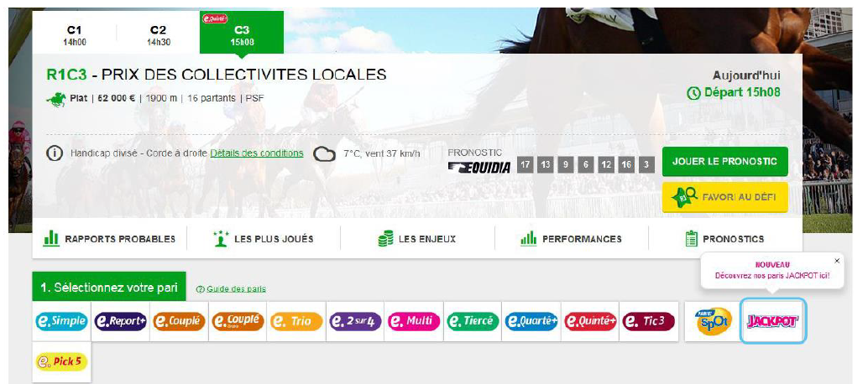Select the e.2sur4 bet type
Screen dimensions: 868x384
pos(355,321)
